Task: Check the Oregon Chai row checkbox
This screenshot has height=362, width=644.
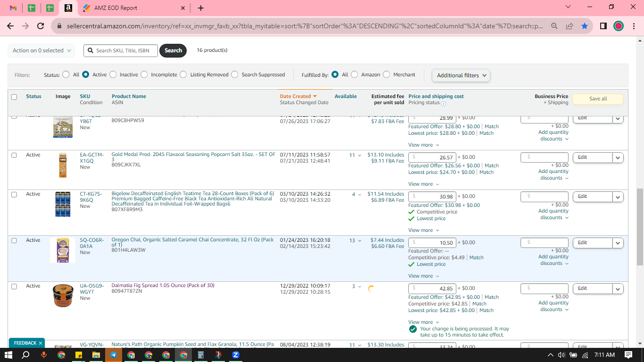Action: [x=14, y=240]
